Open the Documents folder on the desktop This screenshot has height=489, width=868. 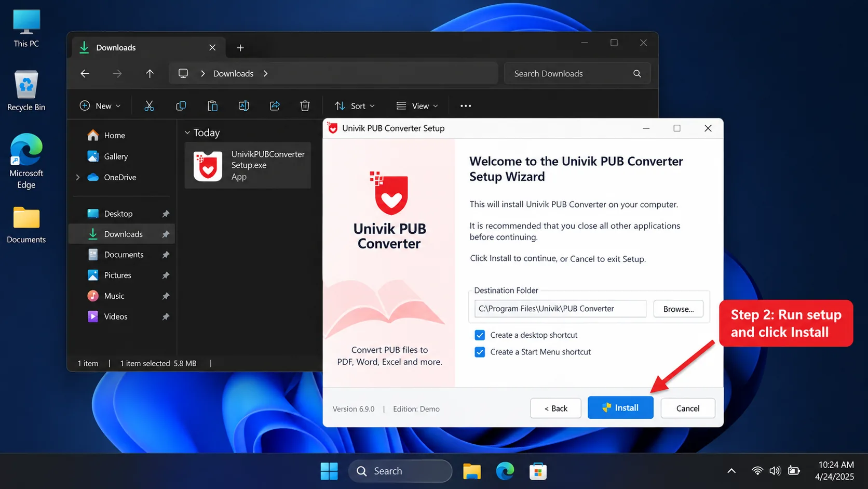tap(26, 225)
